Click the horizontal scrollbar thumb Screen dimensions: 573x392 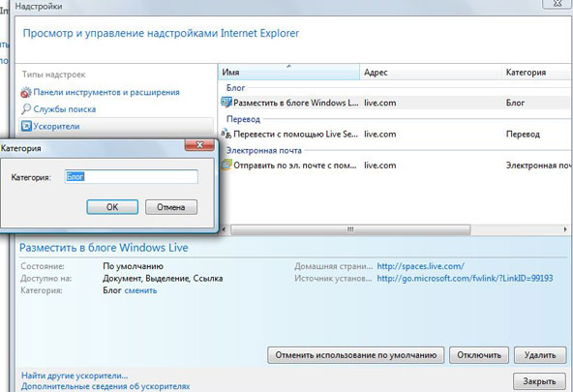350,229
